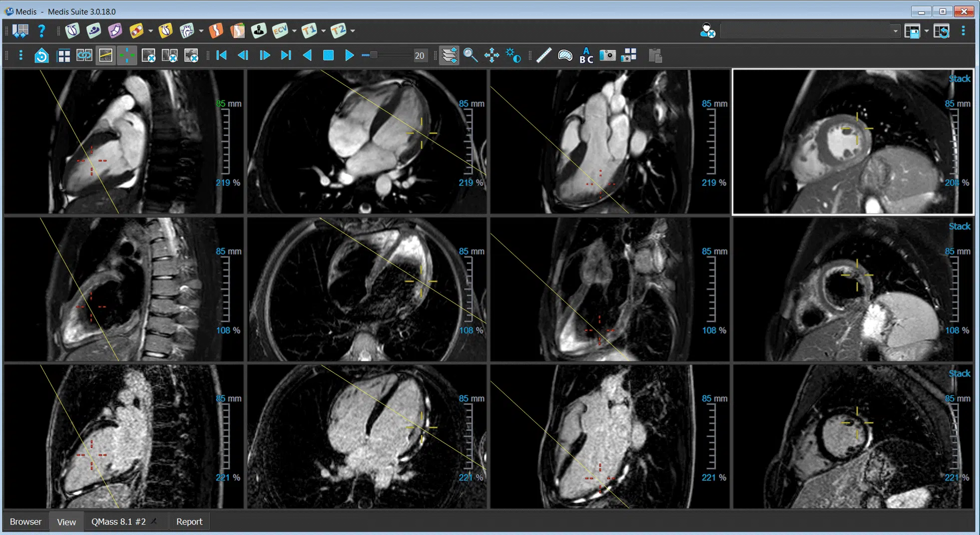Screen dimensions: 980x535
Task: Open the Report tab
Action: 189,522
